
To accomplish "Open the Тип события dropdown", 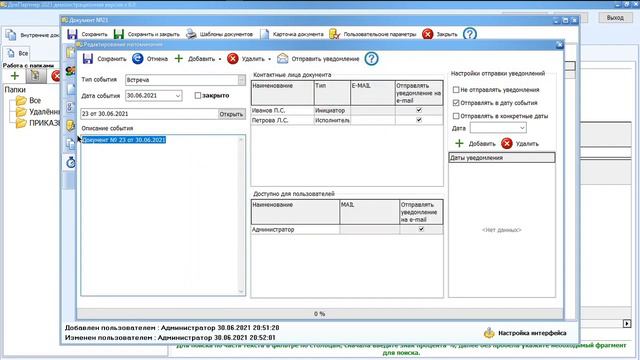I will coord(241,80).
